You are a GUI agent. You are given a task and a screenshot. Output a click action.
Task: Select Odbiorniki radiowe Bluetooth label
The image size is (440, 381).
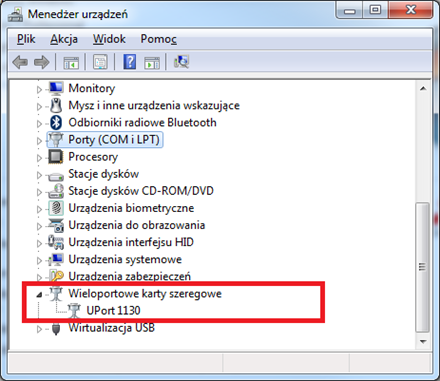tap(142, 123)
